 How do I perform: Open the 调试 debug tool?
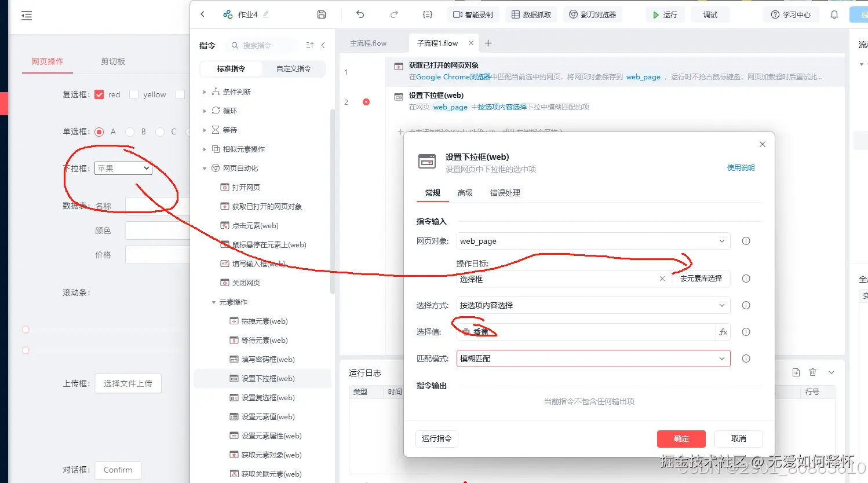point(710,14)
